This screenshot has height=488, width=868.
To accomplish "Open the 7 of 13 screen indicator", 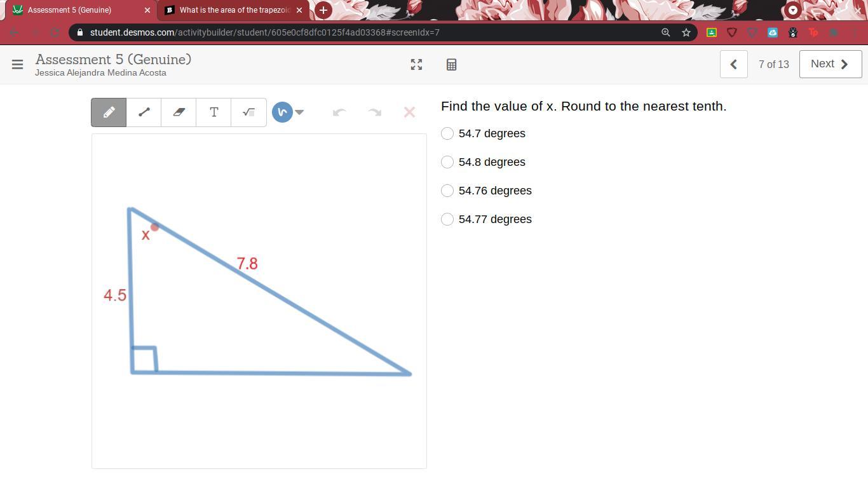I will [x=773, y=64].
